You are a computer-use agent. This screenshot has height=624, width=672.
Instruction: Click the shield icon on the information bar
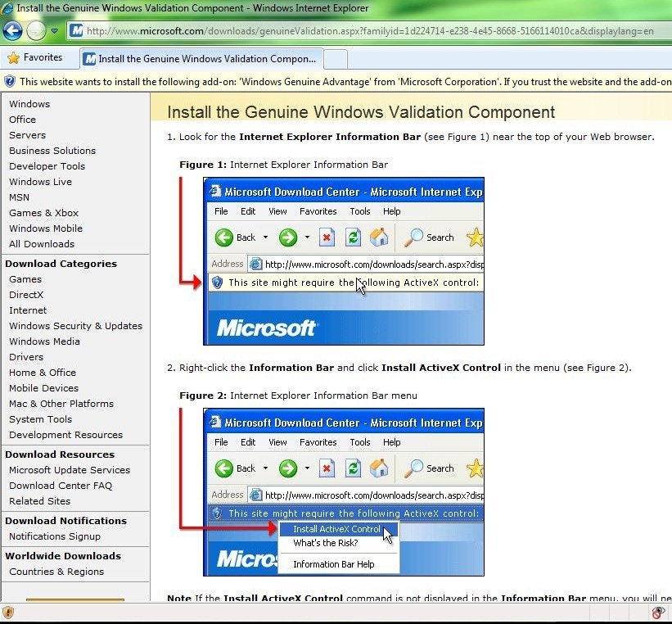9,81
